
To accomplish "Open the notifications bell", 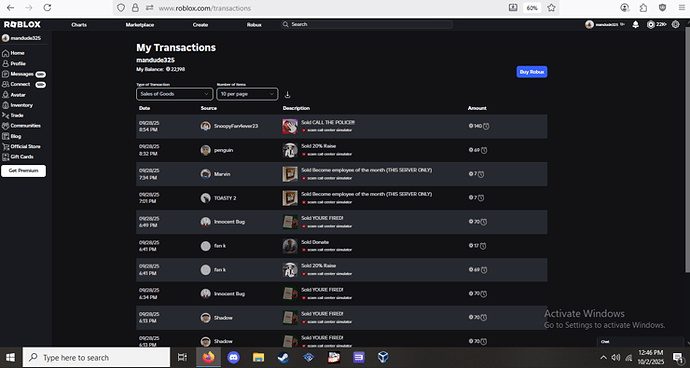I will click(635, 25).
